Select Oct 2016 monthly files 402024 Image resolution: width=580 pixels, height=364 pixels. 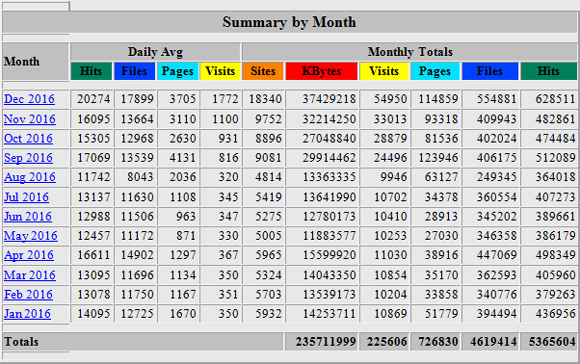(x=497, y=139)
